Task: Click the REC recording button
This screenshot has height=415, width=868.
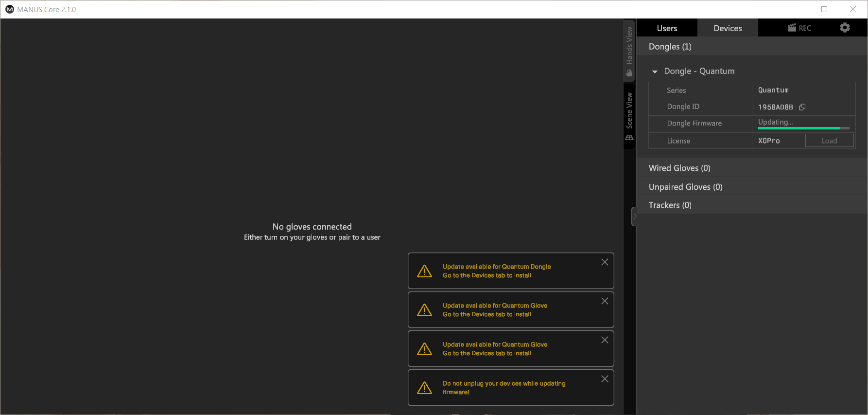Action: (799, 28)
